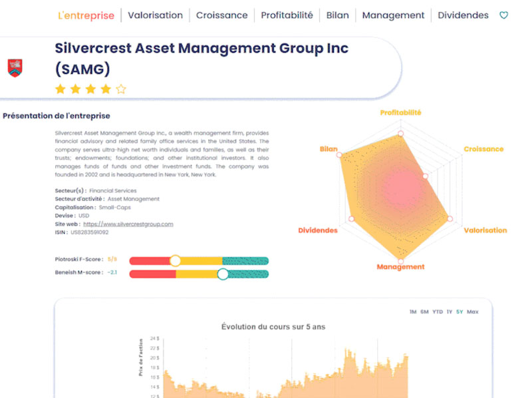Click the Small-Caps capitalisation value

coord(114,208)
